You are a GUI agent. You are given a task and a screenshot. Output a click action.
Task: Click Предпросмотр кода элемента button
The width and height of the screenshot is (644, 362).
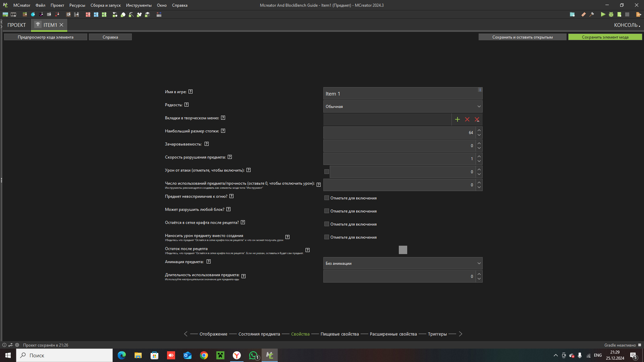click(x=46, y=37)
